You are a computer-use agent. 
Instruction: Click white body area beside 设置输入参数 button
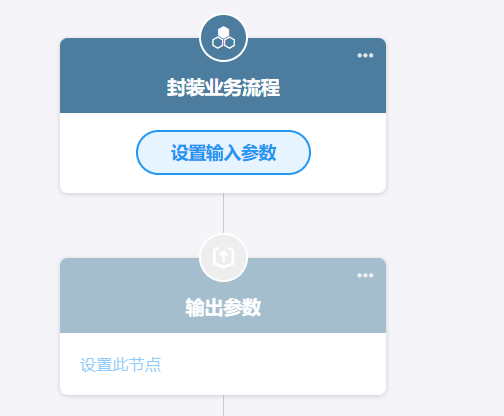[x=348, y=153]
